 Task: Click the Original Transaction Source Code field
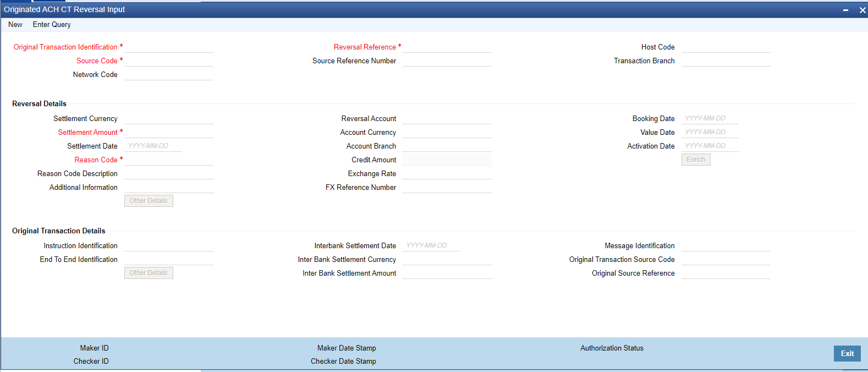(x=726, y=259)
